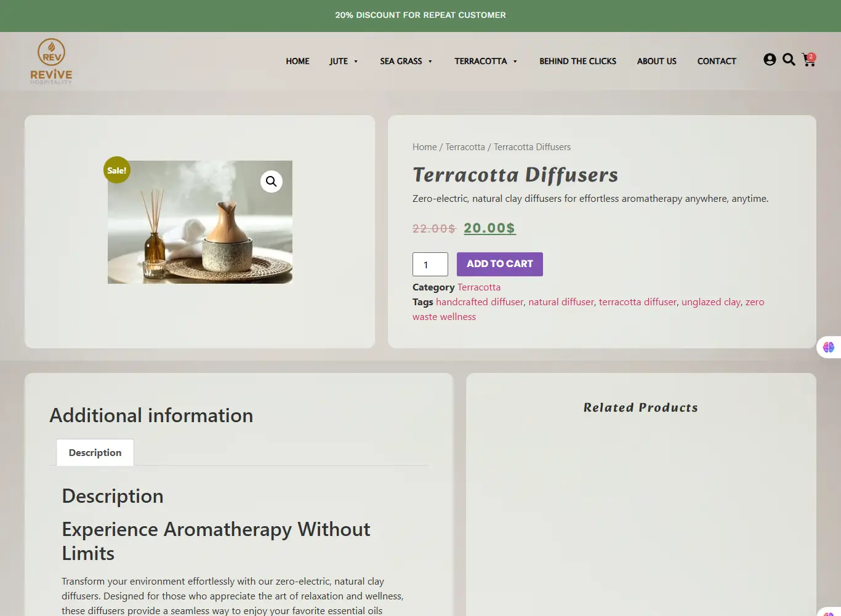
Task: Click 'Experience Aromatherapy Without Limits' heading
Action: pos(216,541)
